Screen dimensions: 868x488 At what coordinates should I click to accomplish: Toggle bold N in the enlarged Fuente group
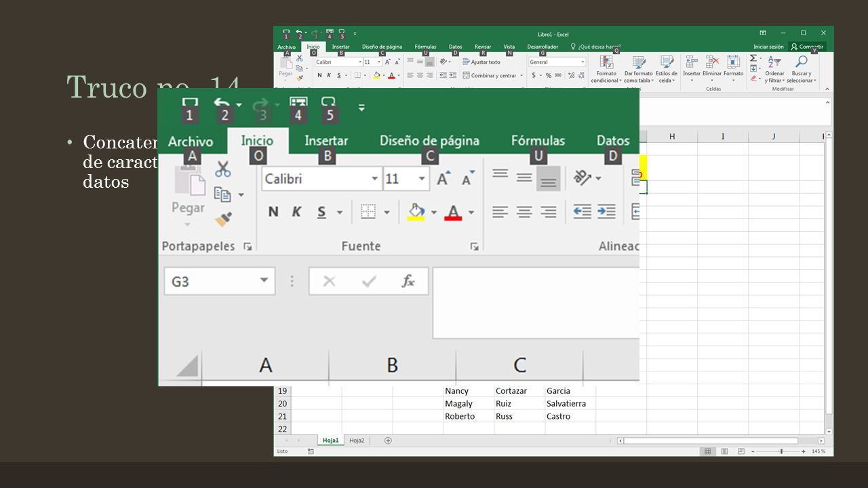(273, 211)
